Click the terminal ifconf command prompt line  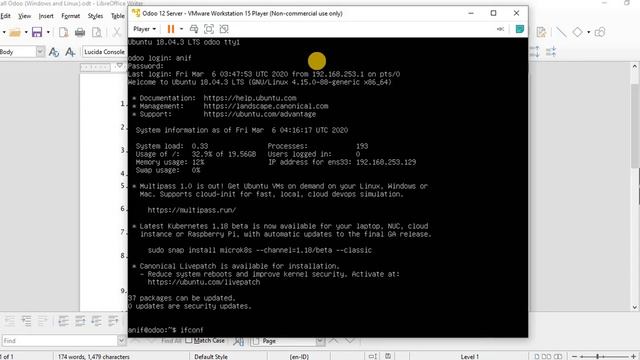(166, 330)
